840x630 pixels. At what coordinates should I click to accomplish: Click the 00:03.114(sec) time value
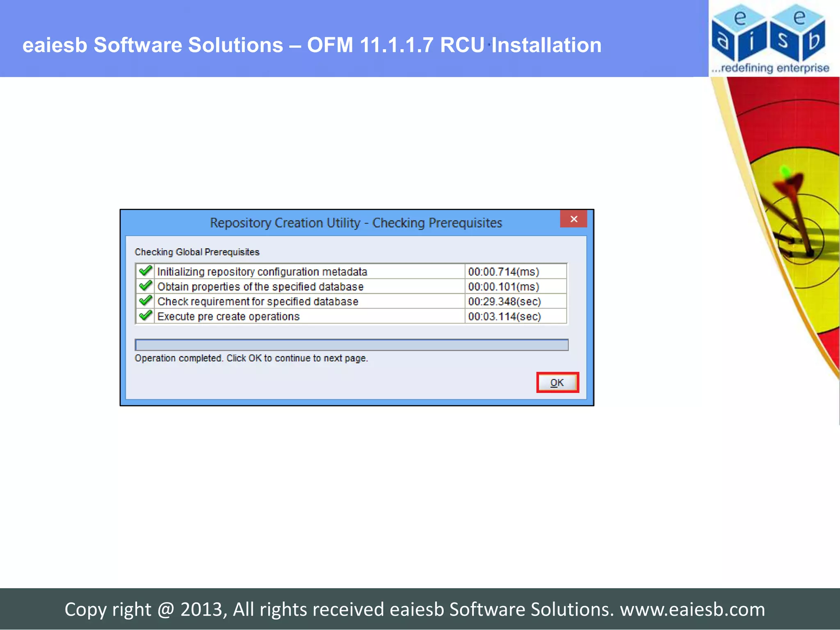click(x=504, y=316)
